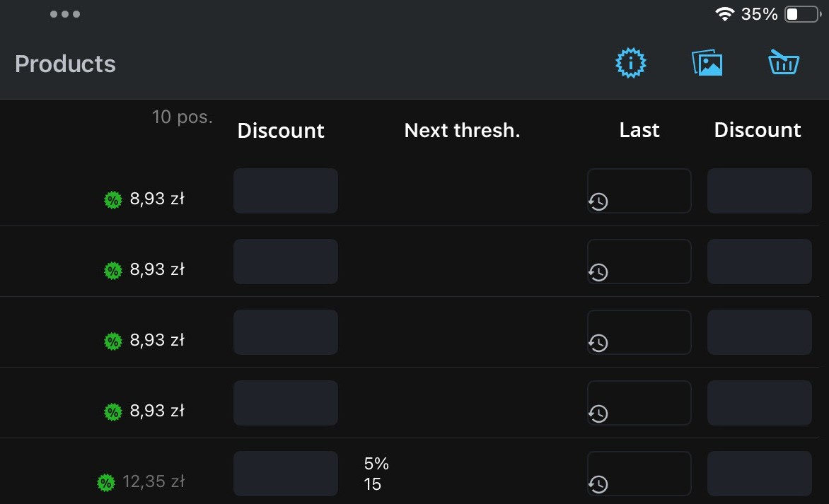
Task: Click right Discount field in third row
Action: [759, 332]
